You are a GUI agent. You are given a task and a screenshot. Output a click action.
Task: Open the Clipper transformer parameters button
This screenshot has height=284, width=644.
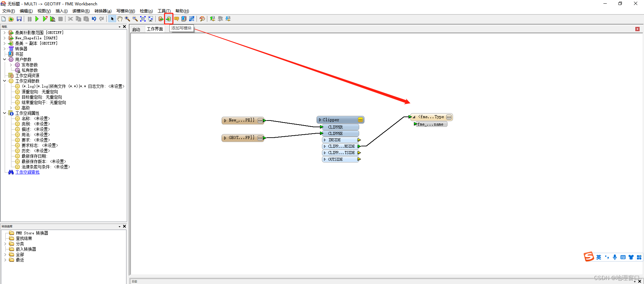coord(360,120)
